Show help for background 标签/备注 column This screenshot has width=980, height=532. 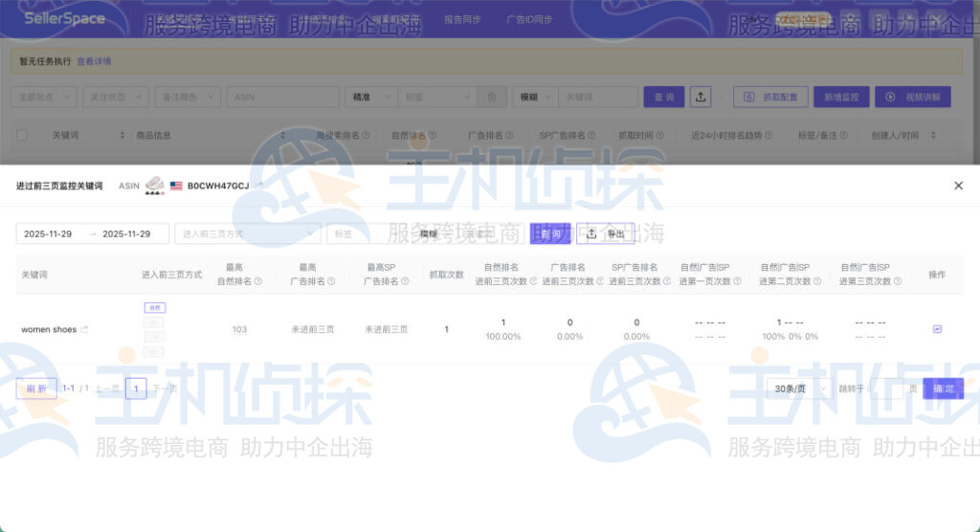(844, 135)
